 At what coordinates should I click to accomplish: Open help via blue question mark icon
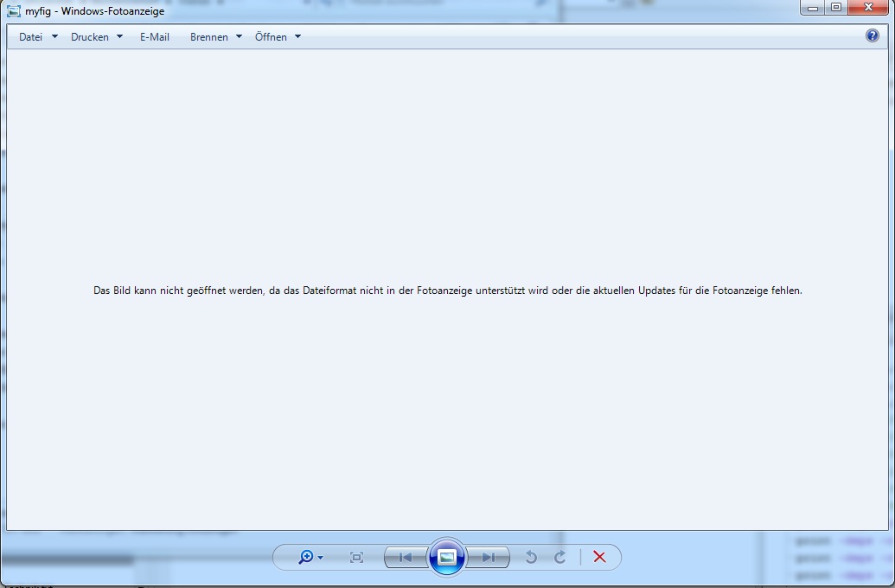pos(873,36)
